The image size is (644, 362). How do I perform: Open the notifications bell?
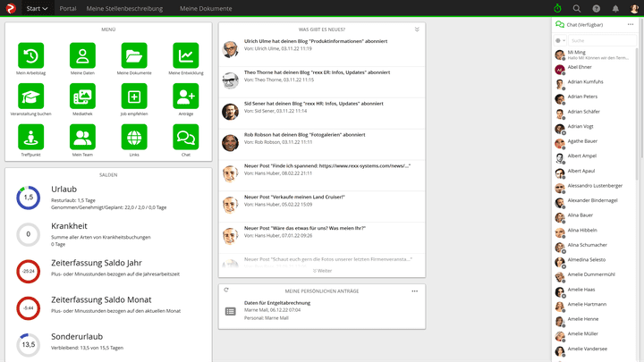click(x=614, y=8)
